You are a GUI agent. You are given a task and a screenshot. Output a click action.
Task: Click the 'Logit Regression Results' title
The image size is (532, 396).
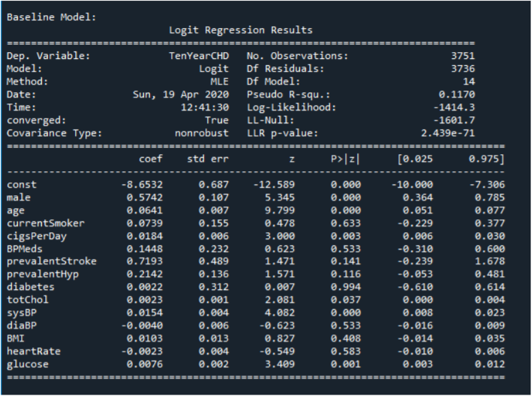[240, 30]
